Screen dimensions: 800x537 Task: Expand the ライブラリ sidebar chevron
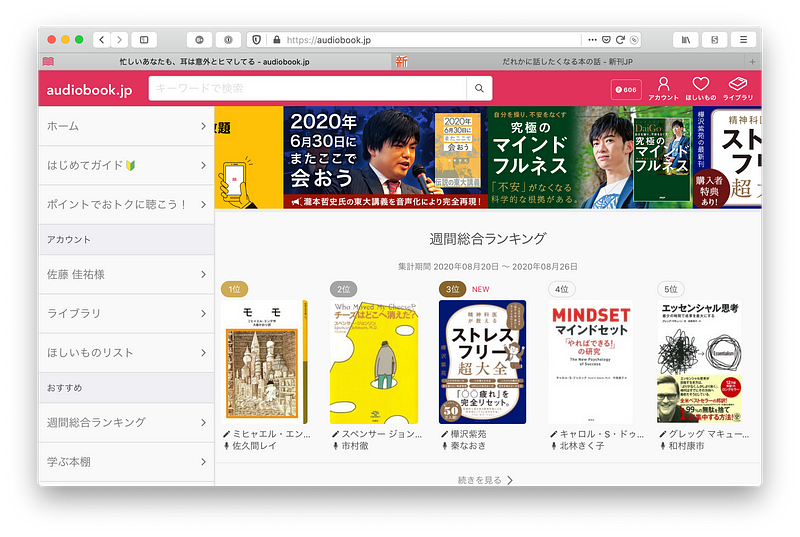(203, 314)
